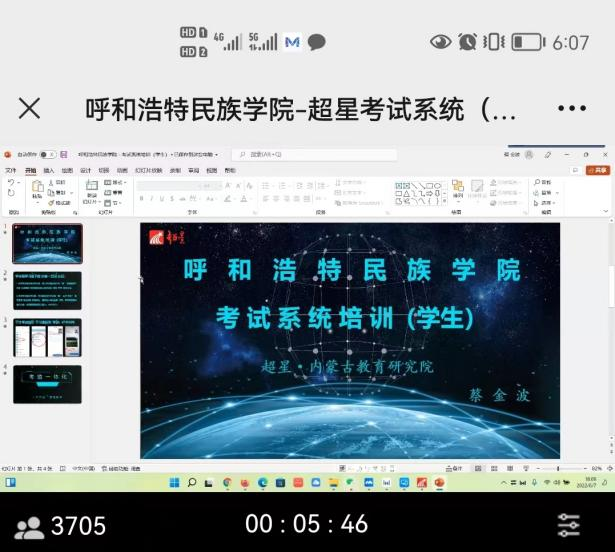
Task: Open the stream settings sliders icon
Action: [569, 524]
